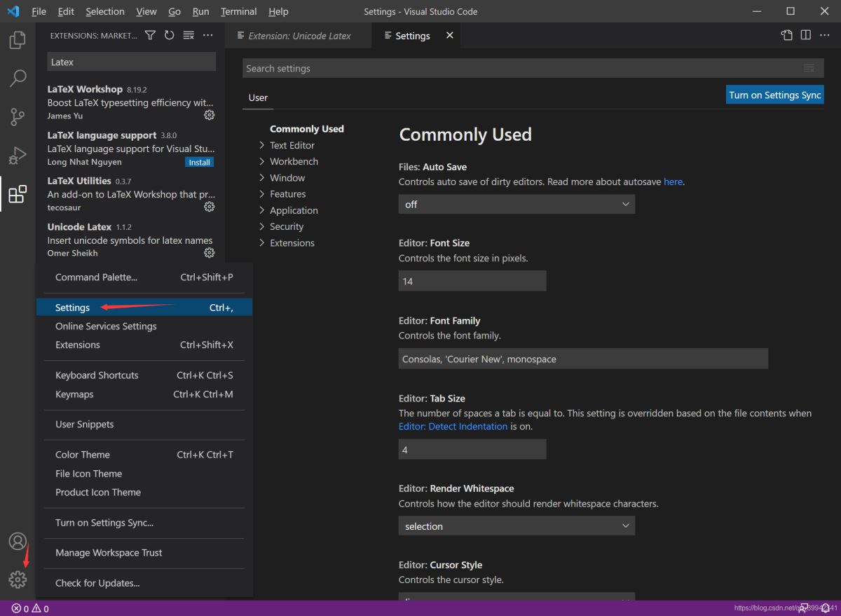Open the Search view icon
Screen dimensions: 841x616
[x=18, y=78]
